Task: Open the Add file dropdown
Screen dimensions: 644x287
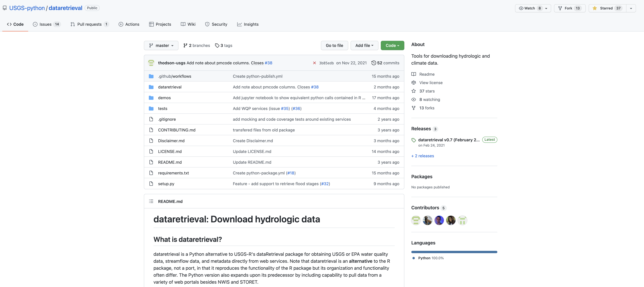Action: coord(364,45)
